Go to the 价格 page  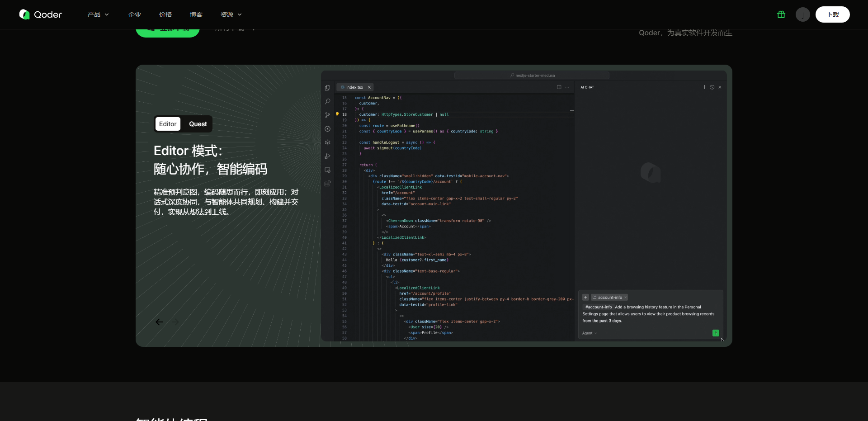coord(165,14)
